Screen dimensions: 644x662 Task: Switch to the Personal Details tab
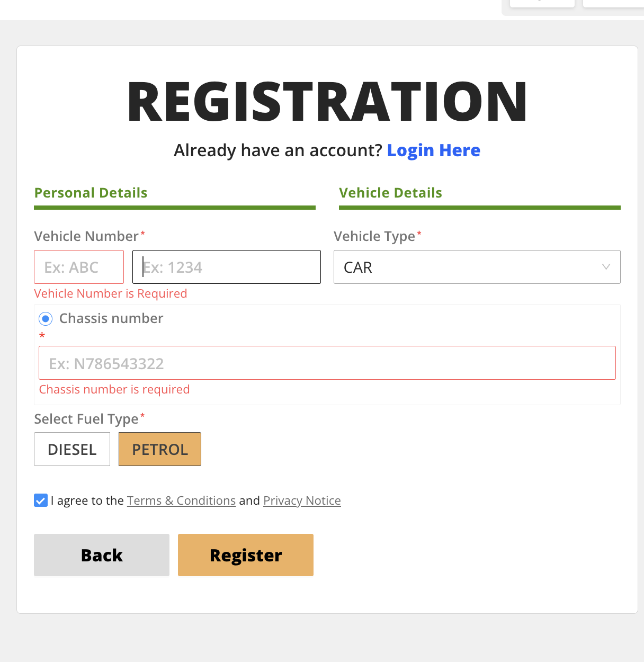coord(91,193)
